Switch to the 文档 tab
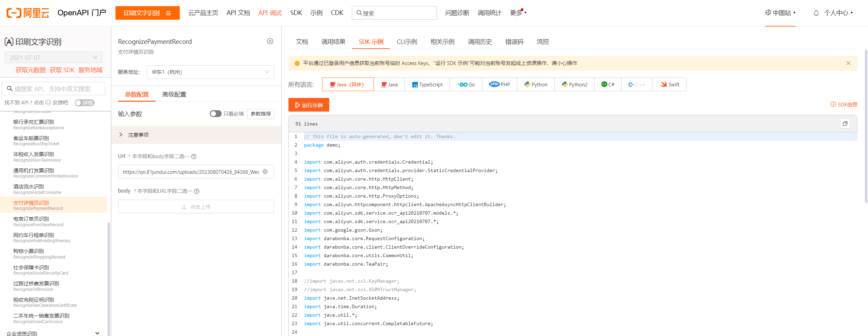 [302, 41]
